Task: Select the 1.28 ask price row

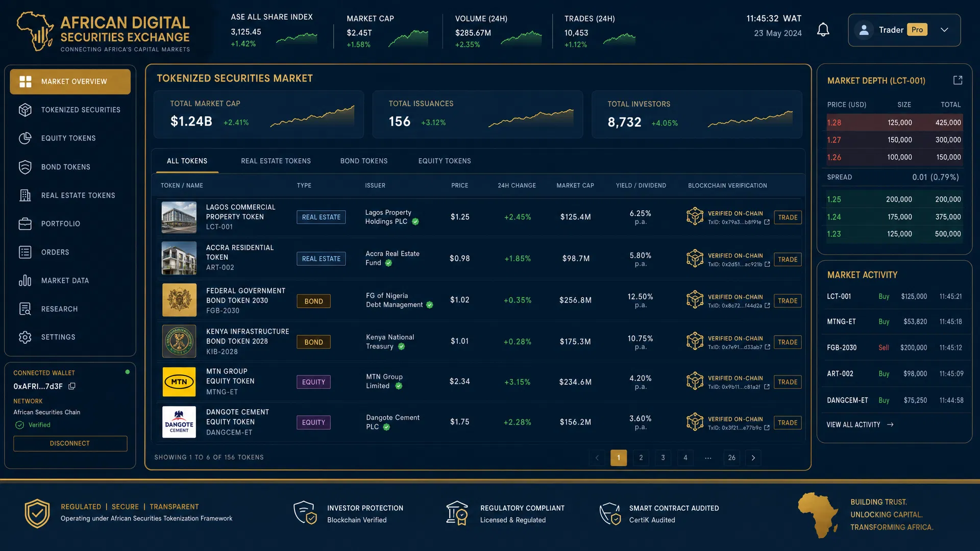Action: click(894, 122)
